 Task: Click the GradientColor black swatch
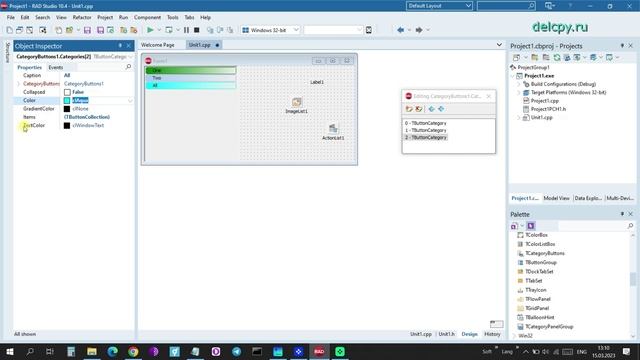[67, 109]
